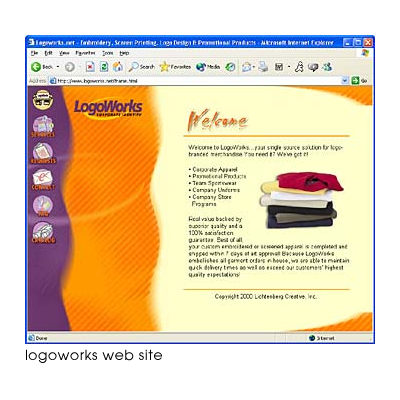Click the update badge icon in sidebar
This screenshot has width=400, height=400.
43,100
